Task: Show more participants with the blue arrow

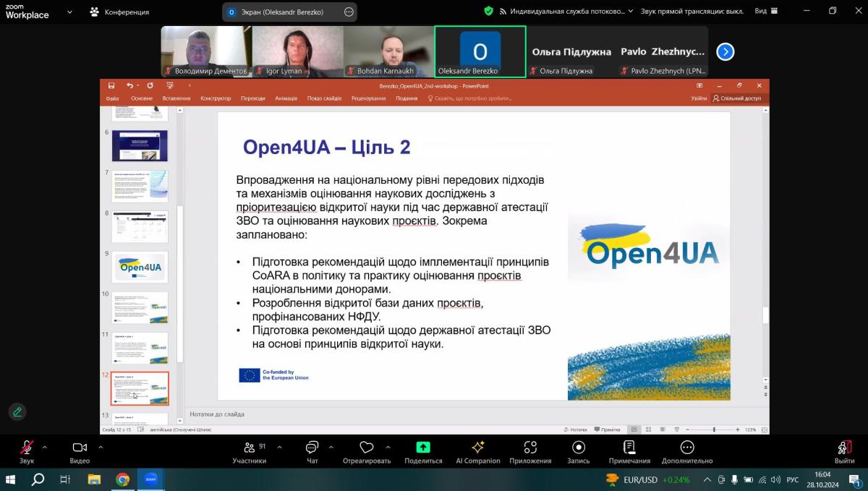Action: click(x=725, y=51)
